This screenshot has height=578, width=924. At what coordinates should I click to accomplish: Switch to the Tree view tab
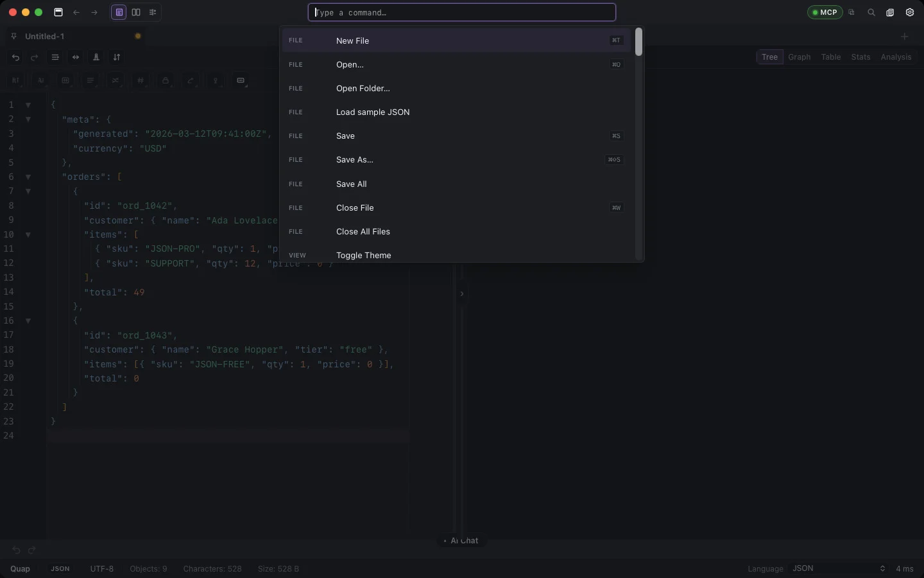pos(769,57)
